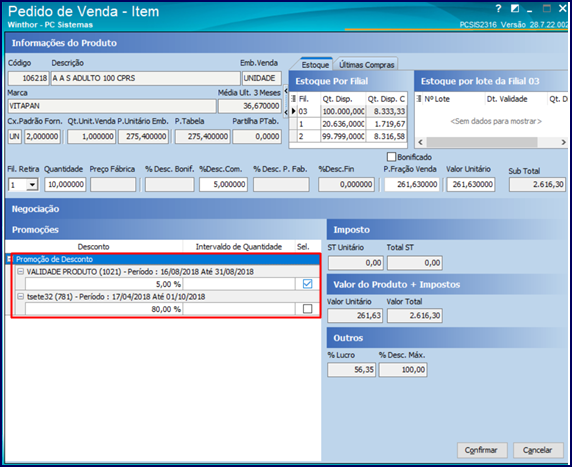
Task: Uncheck the 5,00 % VALIDADE PRODUTO promotion
Action: [x=308, y=284]
